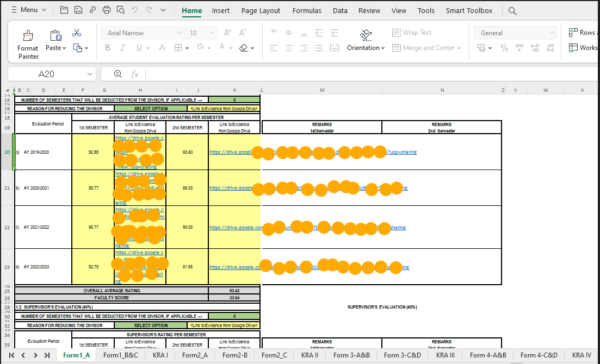Switch to the KRA I sheet tab
Image resolution: width=600 pixels, height=364 pixels.
point(160,355)
